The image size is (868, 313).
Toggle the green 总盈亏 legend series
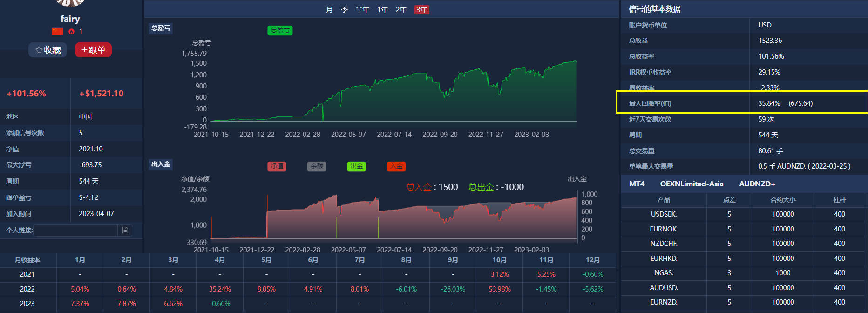click(x=280, y=30)
